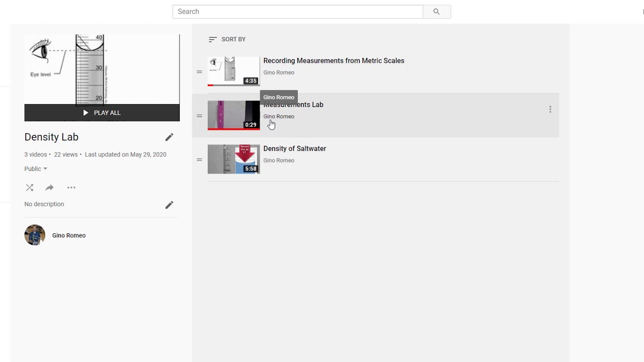
Task: Click the search magnifier button
Action: pos(437,12)
